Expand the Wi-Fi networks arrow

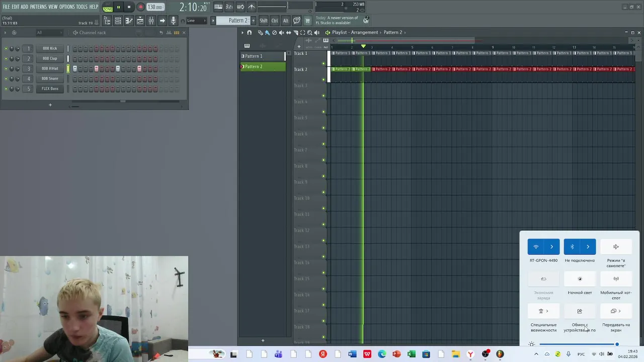pos(552,247)
